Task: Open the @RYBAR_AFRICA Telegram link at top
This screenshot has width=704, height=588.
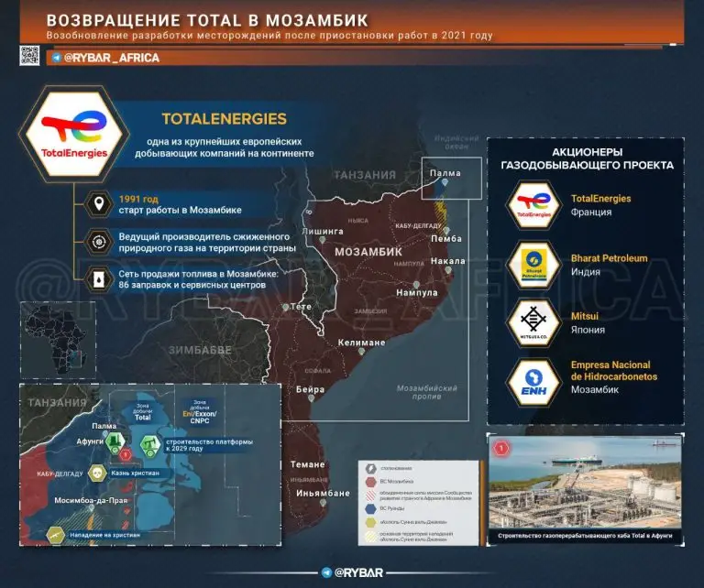Action: tap(104, 58)
